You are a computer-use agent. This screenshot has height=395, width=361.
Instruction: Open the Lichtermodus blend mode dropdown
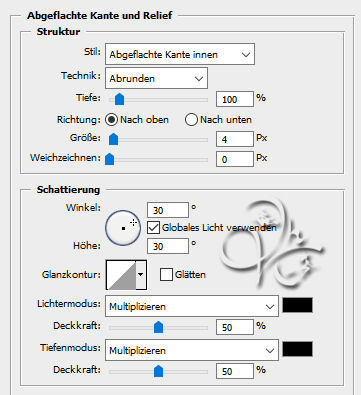pyautogui.click(x=192, y=306)
